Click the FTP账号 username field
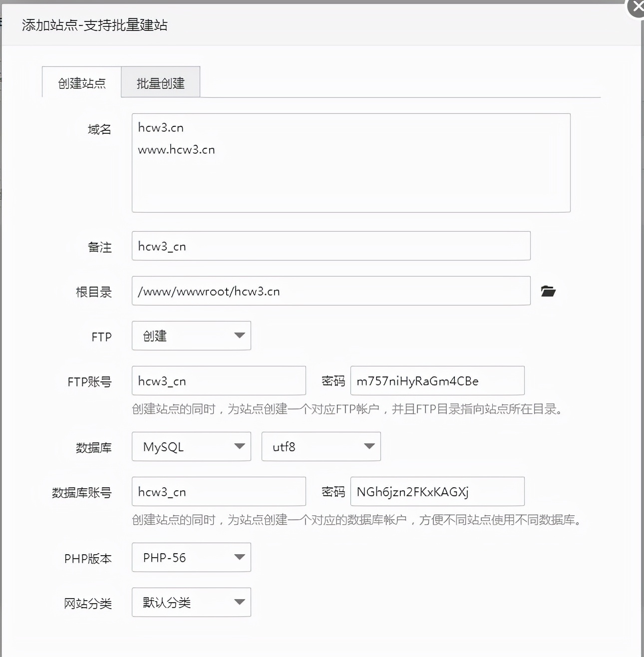Image resolution: width=644 pixels, height=657 pixels. 219,380
